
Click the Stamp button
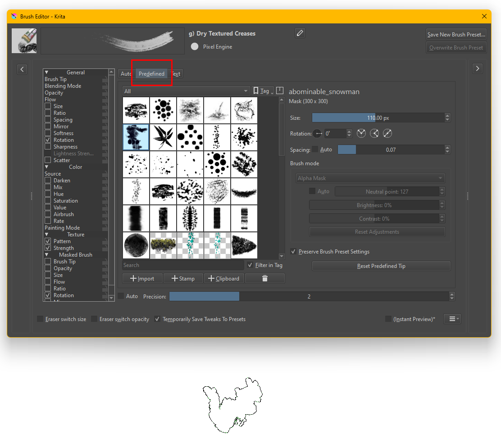pos(183,278)
